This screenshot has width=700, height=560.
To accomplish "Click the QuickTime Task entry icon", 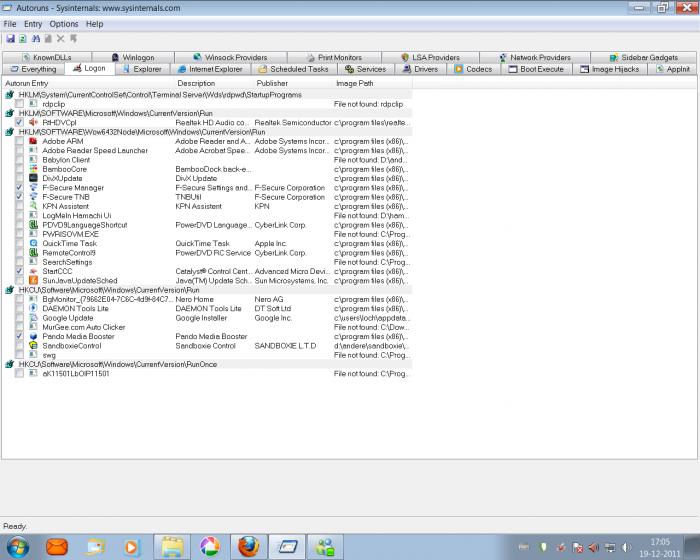I will tap(33, 243).
